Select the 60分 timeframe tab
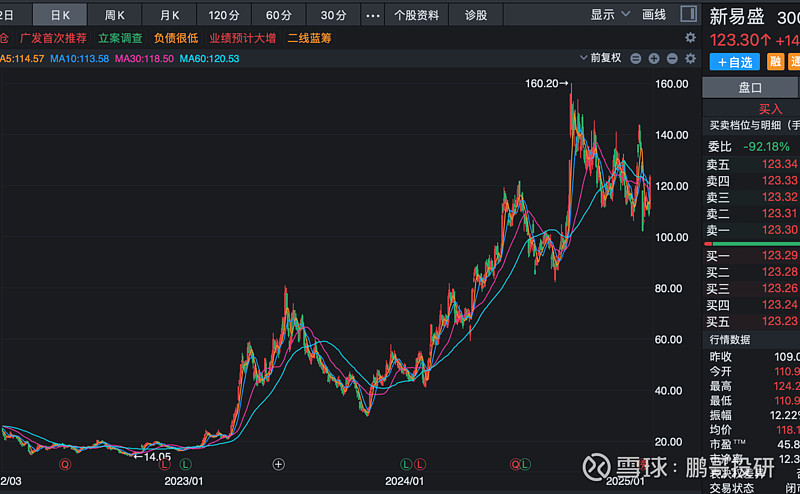 coord(279,15)
